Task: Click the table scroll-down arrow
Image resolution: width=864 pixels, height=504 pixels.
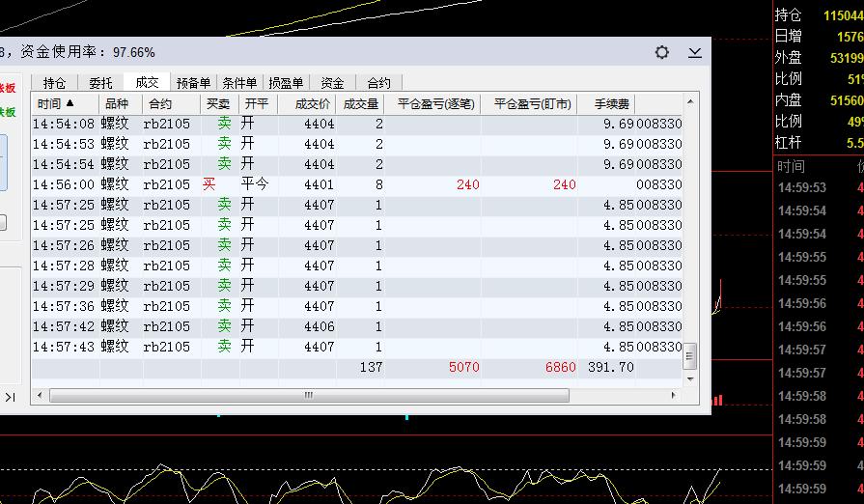Action: [690, 378]
